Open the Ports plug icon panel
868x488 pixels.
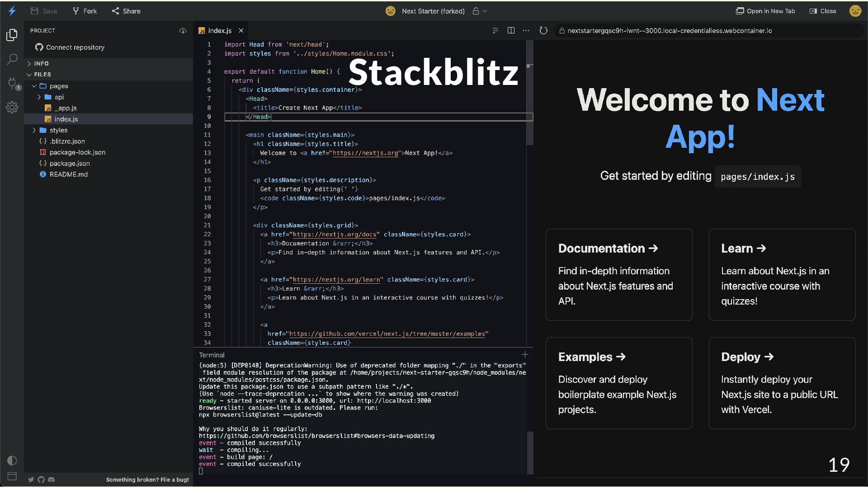pos(12,83)
